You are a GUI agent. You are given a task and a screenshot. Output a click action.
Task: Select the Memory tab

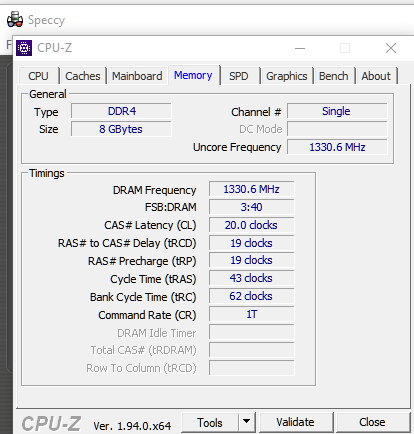click(x=193, y=75)
